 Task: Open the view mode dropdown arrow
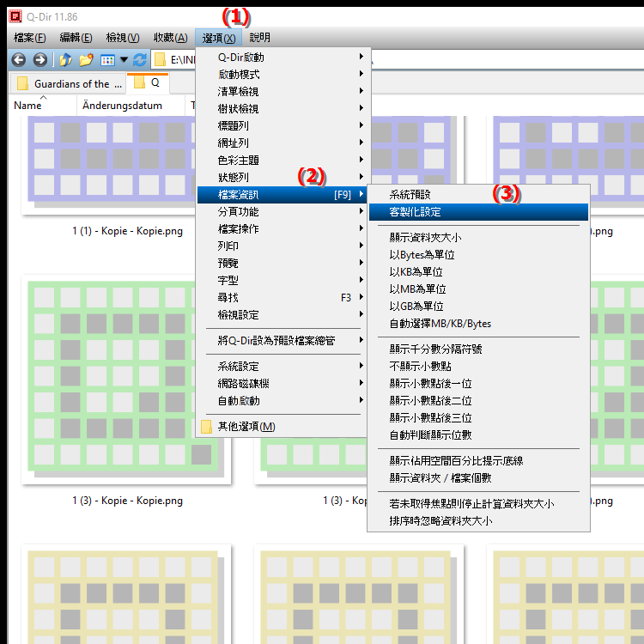click(x=124, y=60)
